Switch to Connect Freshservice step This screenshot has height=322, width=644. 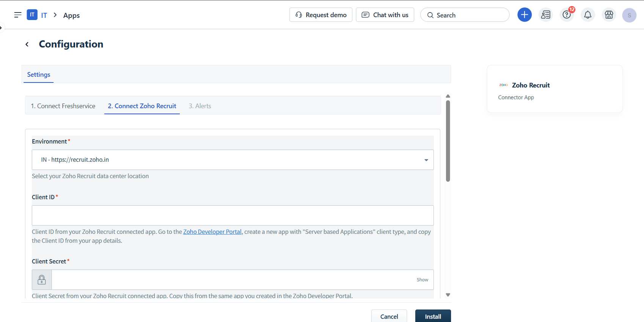63,106
